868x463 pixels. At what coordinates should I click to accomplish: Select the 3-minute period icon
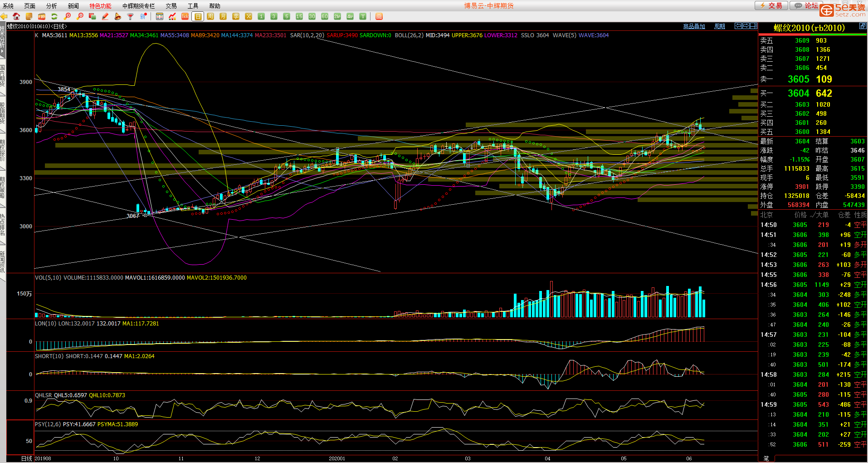click(274, 16)
